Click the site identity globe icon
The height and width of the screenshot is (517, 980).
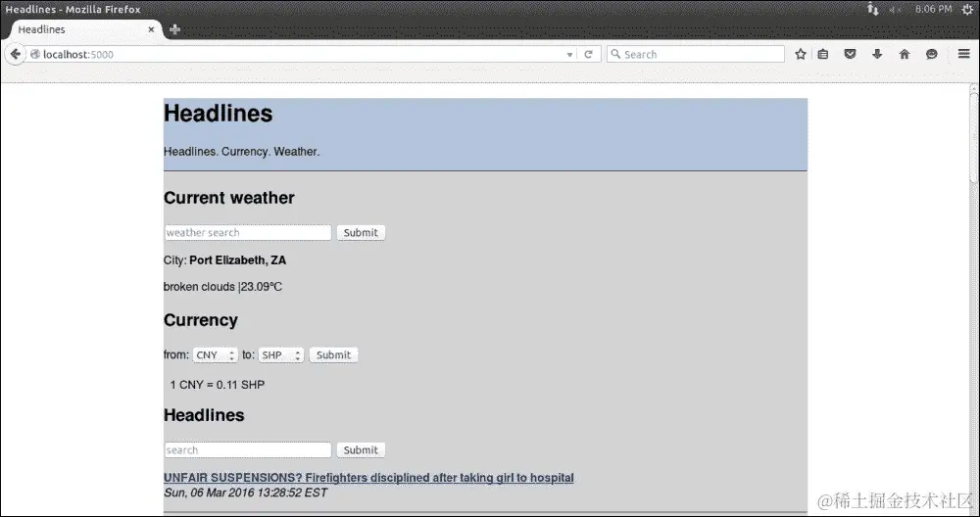click(35, 54)
